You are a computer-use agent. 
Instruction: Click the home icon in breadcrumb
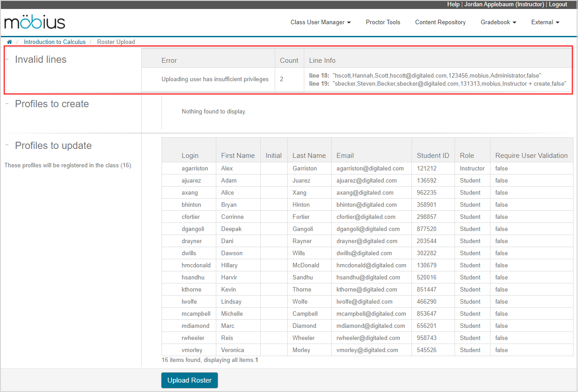pos(9,42)
